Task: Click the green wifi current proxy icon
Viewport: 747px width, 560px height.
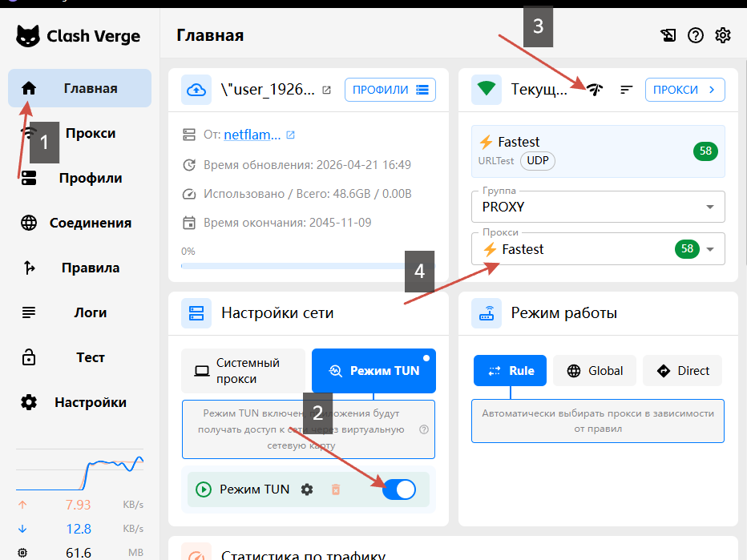Action: (487, 90)
